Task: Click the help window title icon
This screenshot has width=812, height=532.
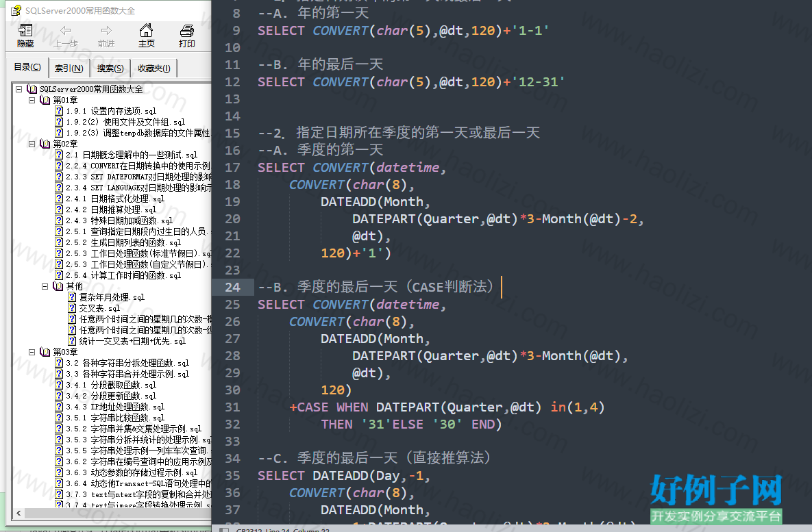Action: click(16, 10)
